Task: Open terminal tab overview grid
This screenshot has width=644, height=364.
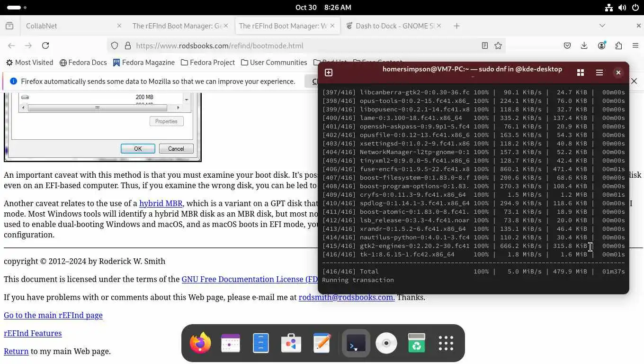Action: (581, 73)
